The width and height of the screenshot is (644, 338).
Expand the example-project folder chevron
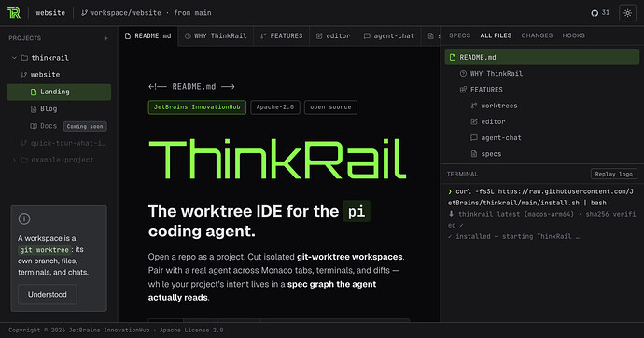pyautogui.click(x=14, y=160)
